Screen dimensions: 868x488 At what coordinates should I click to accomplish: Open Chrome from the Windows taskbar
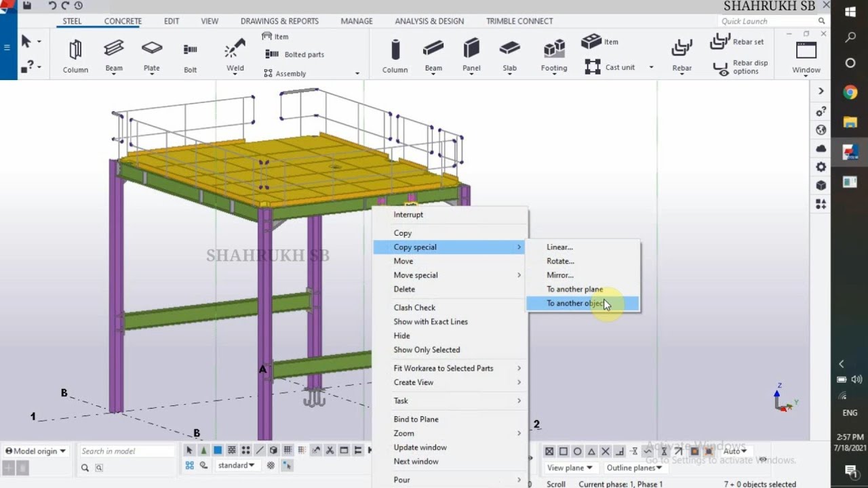(x=850, y=93)
